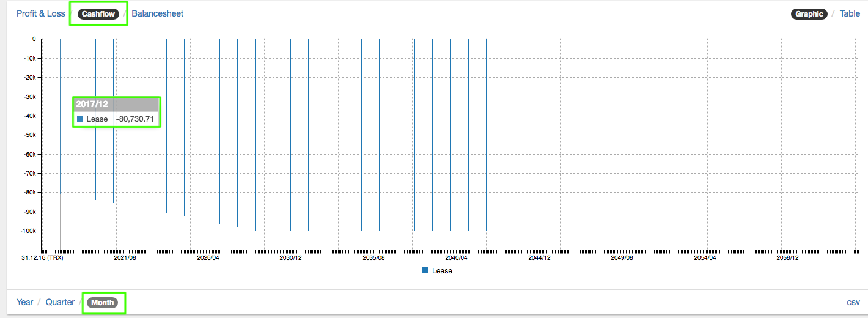Click the Lease legend label below chart
Screen dimensions: 868x318
click(x=442, y=270)
